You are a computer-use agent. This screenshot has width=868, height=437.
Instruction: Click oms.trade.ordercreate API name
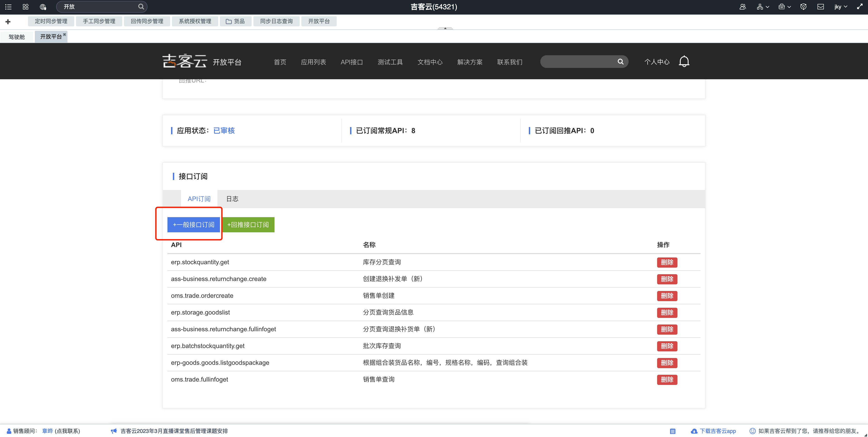click(202, 296)
